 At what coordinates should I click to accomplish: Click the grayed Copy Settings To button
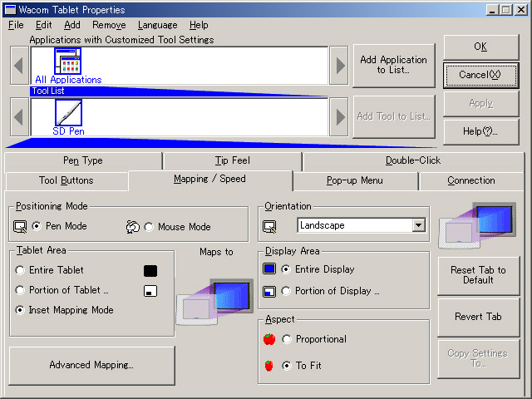(x=479, y=358)
